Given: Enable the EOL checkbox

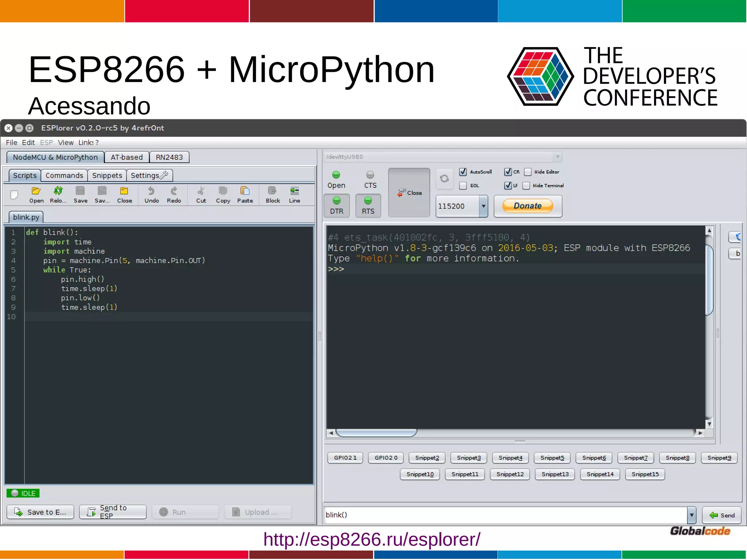Looking at the screenshot, I should 463,186.
